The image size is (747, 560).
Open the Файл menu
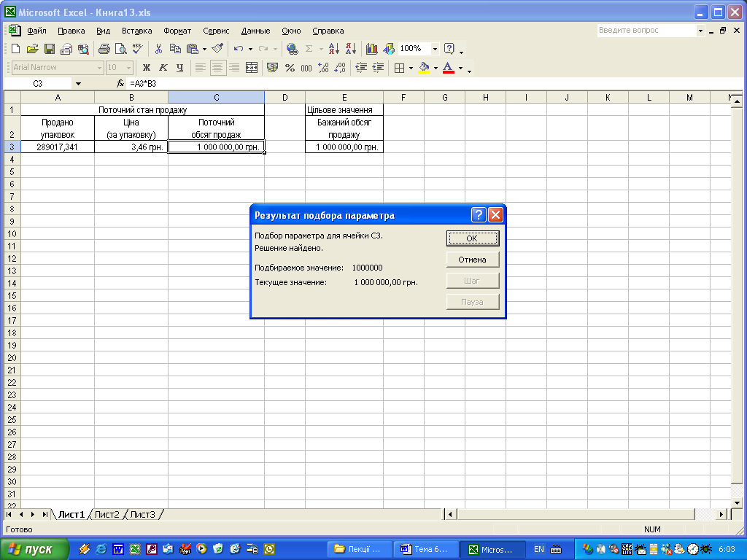click(36, 31)
